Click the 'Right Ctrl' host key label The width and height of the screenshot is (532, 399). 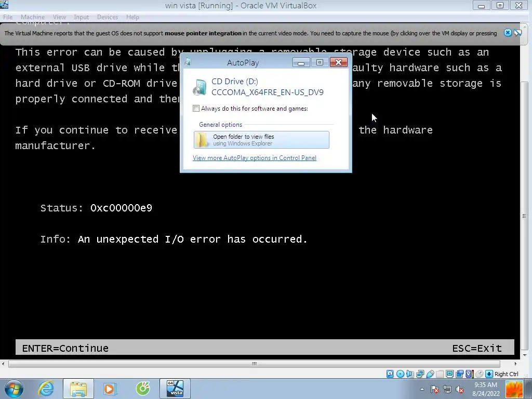coord(506,374)
